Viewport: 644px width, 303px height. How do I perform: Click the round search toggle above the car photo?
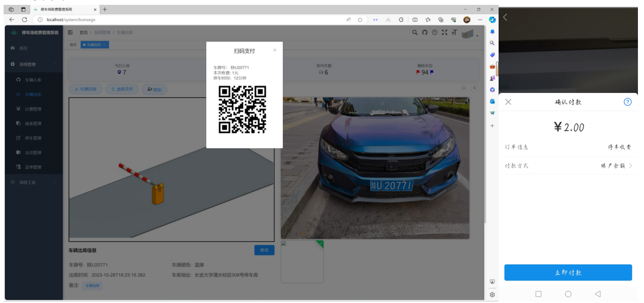(464, 88)
